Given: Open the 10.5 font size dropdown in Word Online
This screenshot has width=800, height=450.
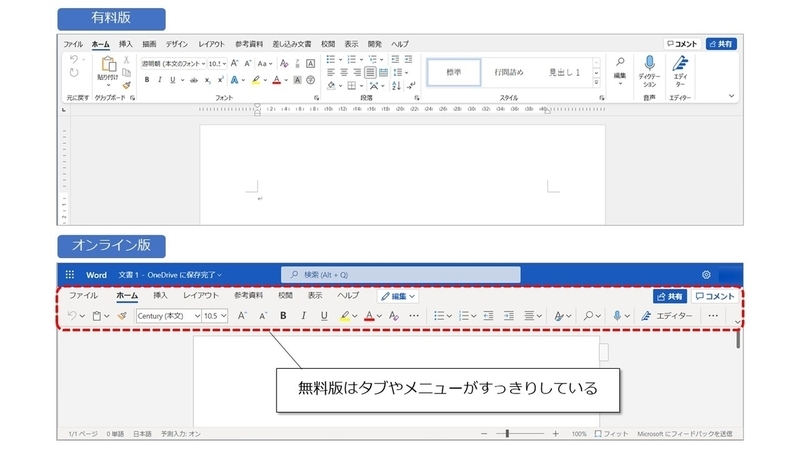Looking at the screenshot, I should pos(223,316).
